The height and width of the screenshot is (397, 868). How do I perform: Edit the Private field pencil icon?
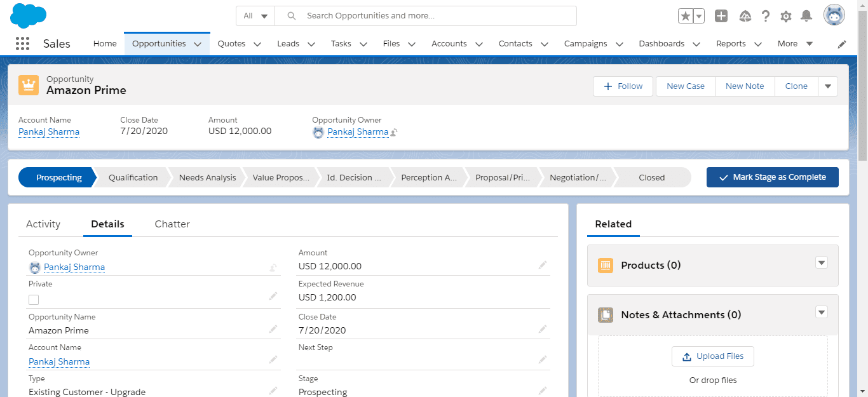(273, 296)
